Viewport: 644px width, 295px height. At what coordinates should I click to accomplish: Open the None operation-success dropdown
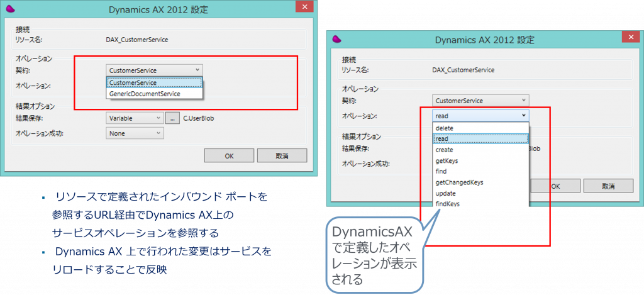pyautogui.click(x=135, y=133)
